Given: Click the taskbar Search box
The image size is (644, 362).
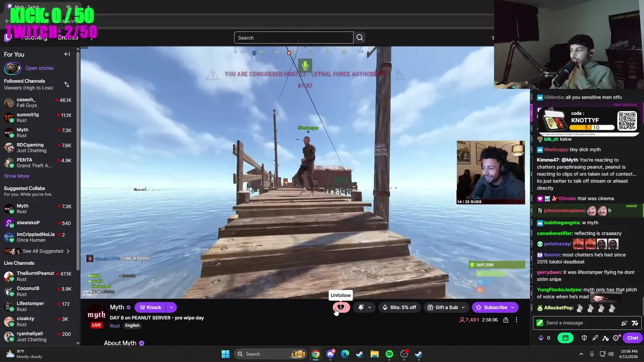Looking at the screenshot, I should click(x=272, y=354).
